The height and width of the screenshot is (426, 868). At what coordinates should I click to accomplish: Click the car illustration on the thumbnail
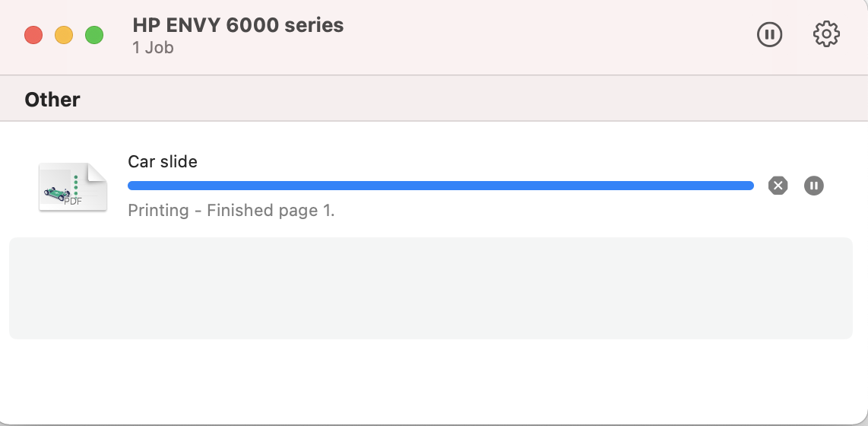pos(57,192)
